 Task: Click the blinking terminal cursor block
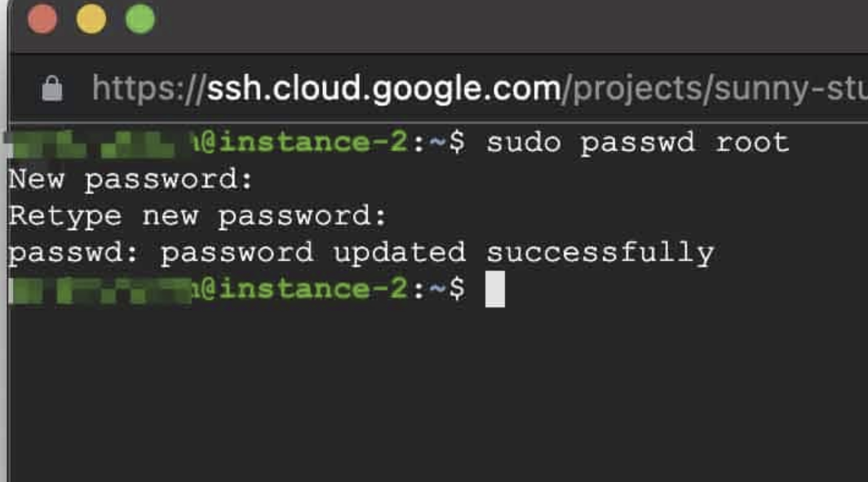tap(495, 289)
